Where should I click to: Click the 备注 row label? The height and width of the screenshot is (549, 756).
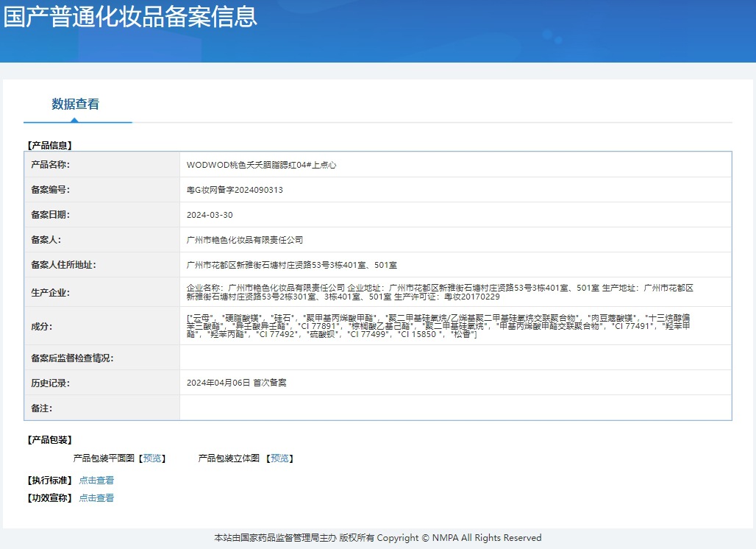coord(41,408)
